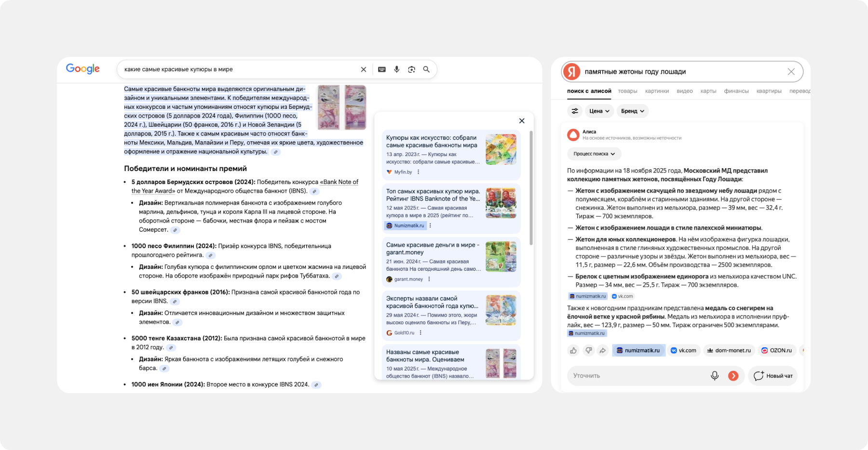
Task: Click the sources panel vertical scrollbar
Action: pyautogui.click(x=531, y=188)
